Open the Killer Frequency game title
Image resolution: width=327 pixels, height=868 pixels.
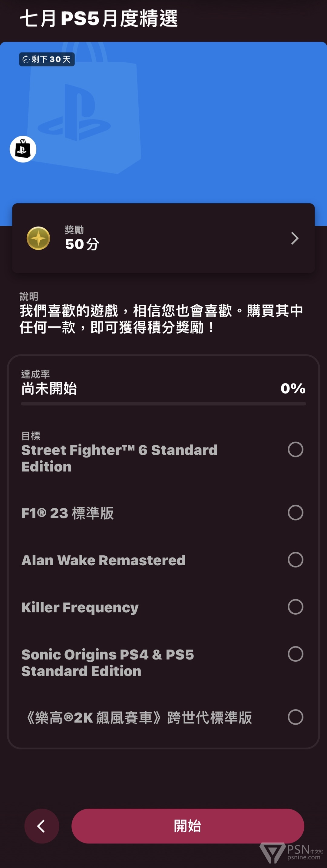[x=80, y=607]
